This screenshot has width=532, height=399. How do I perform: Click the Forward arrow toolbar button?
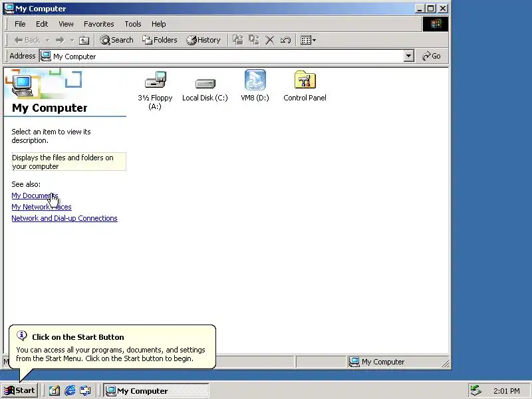pos(60,40)
